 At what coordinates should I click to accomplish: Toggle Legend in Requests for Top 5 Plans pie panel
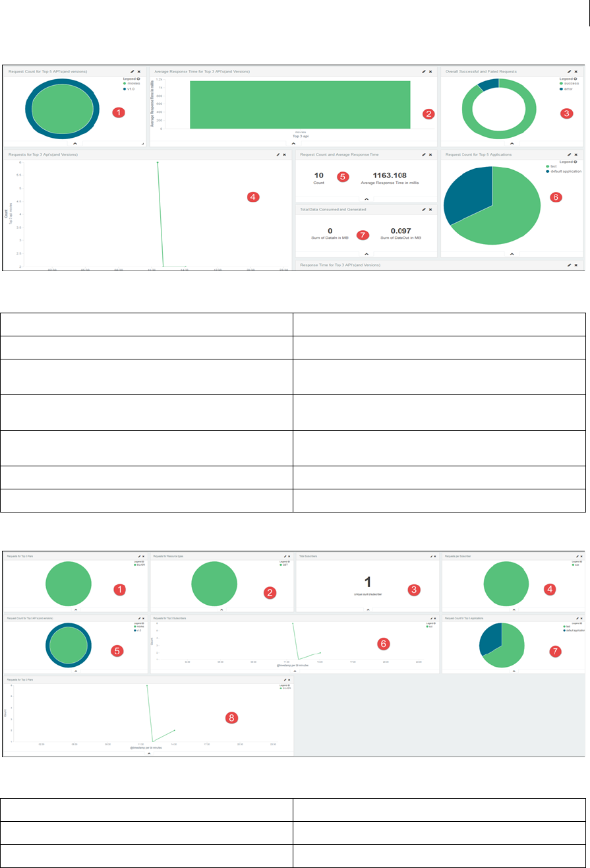[x=139, y=561]
